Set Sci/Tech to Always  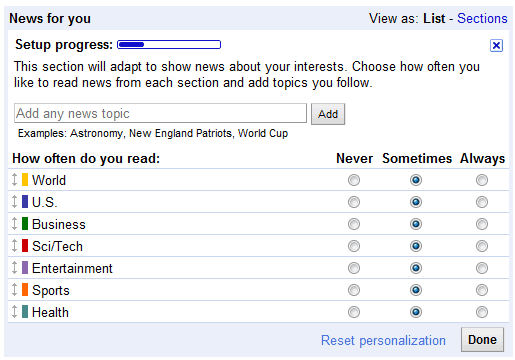pyautogui.click(x=482, y=246)
